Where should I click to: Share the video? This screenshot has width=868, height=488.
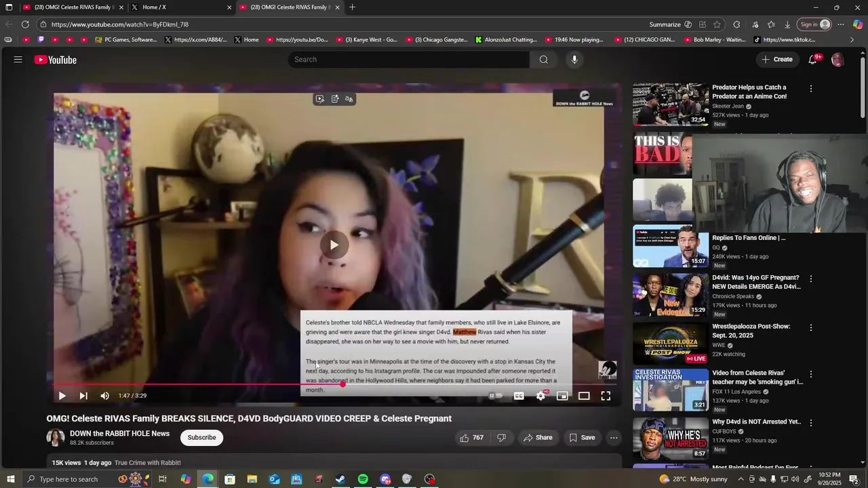(x=538, y=438)
